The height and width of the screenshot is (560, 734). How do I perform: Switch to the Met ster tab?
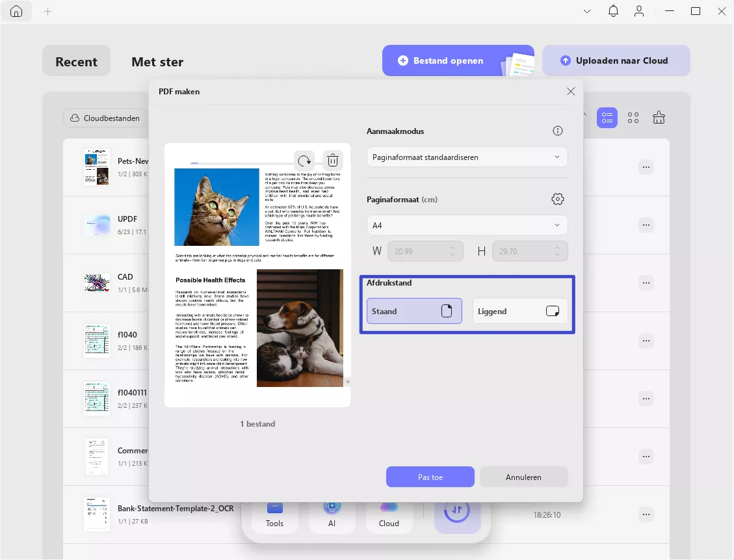[157, 62]
